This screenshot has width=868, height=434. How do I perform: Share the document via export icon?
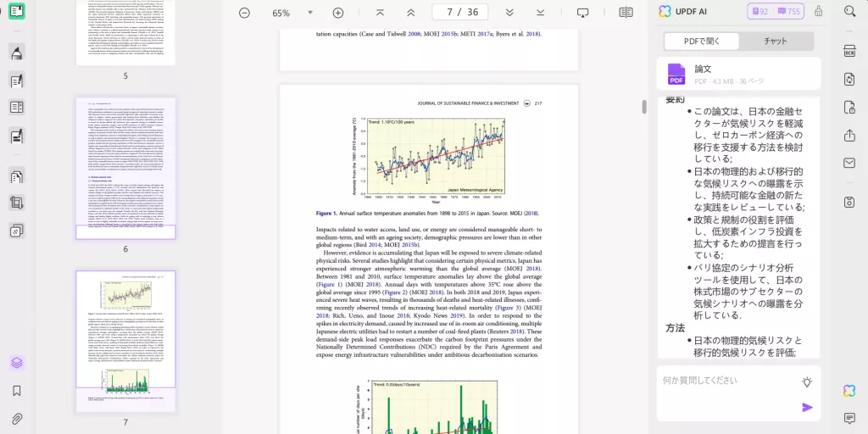pyautogui.click(x=849, y=135)
